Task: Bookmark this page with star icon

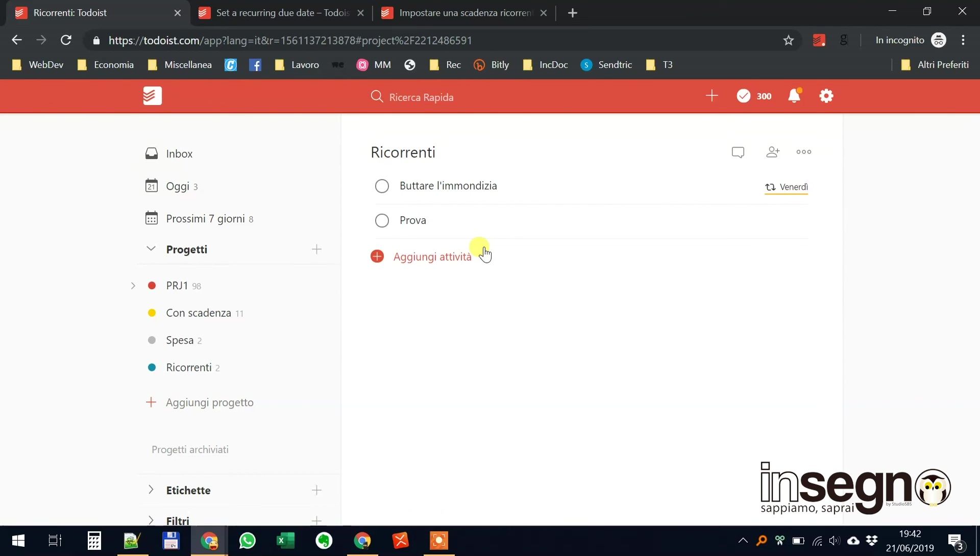Action: pyautogui.click(x=789, y=40)
